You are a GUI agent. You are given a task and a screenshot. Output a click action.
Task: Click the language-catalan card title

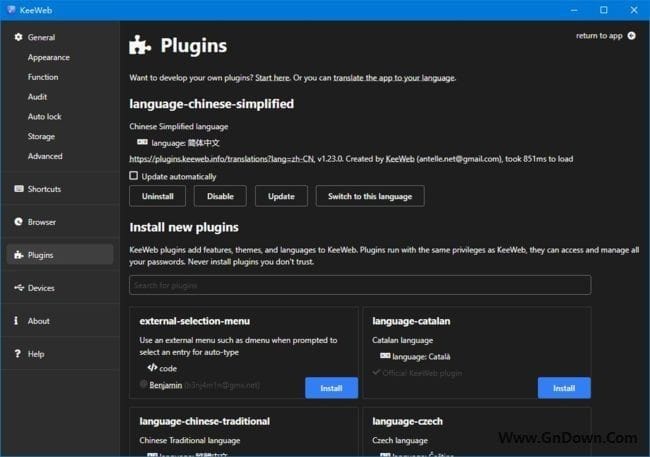point(411,321)
